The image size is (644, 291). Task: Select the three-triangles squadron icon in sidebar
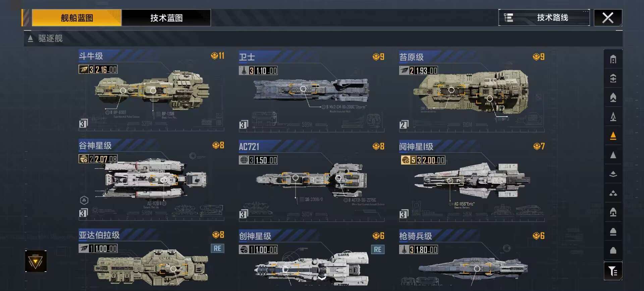click(613, 193)
